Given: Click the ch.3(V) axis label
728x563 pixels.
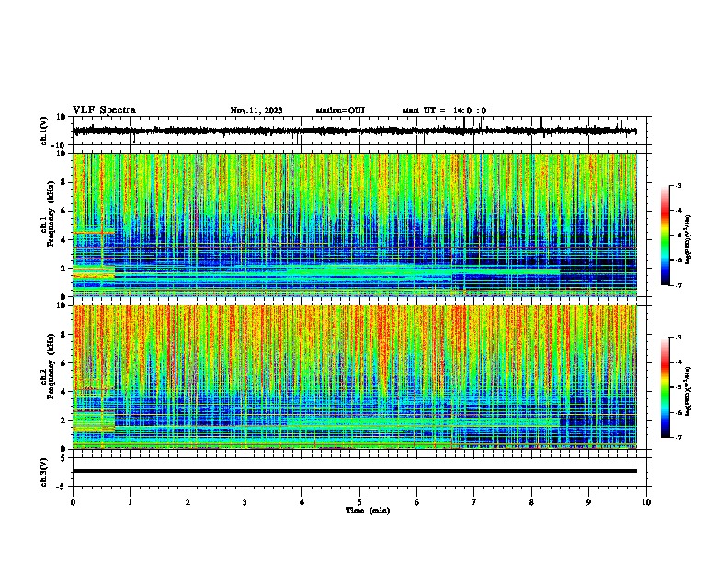Looking at the screenshot, I should [x=44, y=473].
